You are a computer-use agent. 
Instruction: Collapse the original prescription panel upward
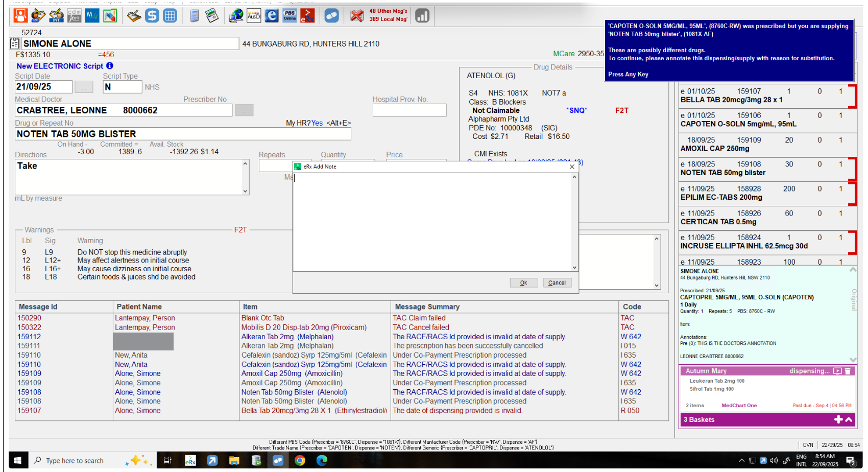click(x=853, y=270)
